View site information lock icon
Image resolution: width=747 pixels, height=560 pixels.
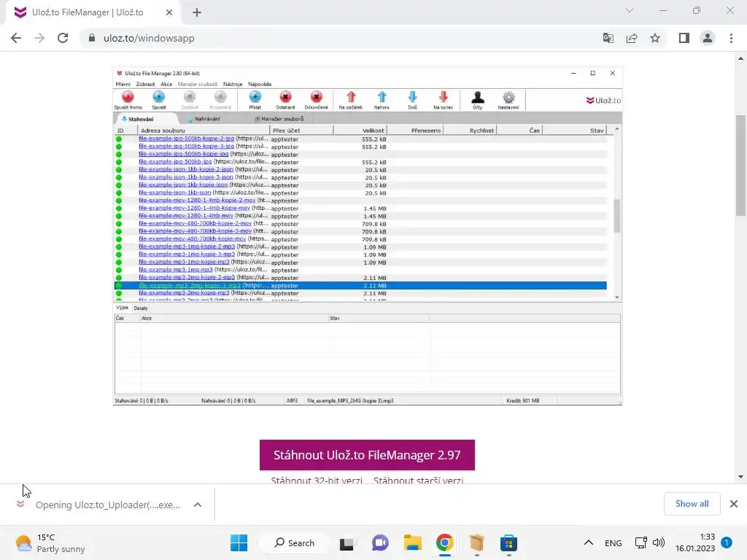pos(92,38)
